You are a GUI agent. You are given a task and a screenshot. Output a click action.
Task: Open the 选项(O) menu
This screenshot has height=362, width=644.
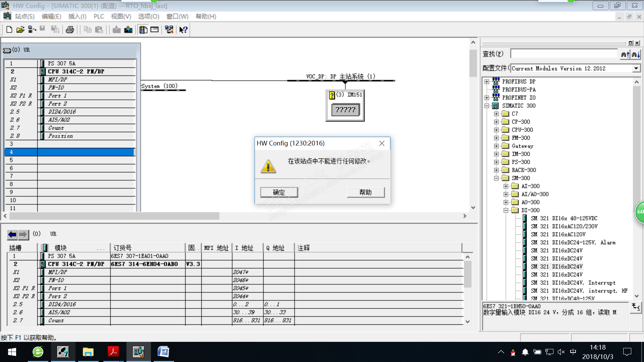tap(149, 16)
